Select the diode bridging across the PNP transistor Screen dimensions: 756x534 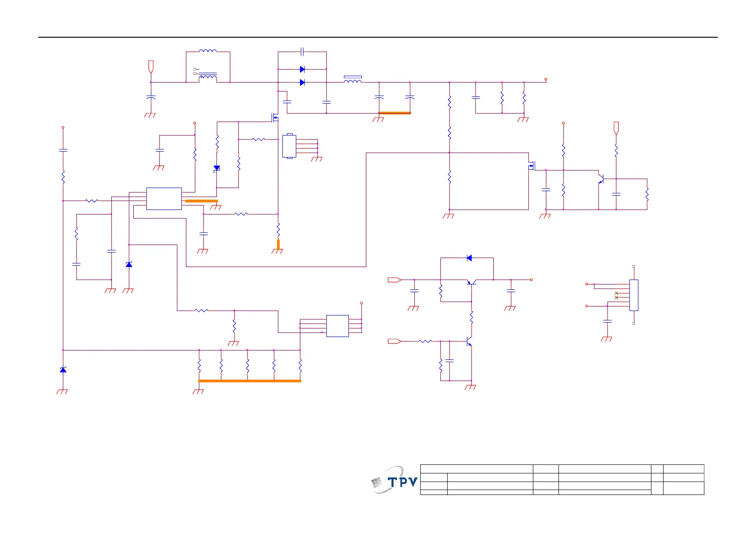[469, 258]
